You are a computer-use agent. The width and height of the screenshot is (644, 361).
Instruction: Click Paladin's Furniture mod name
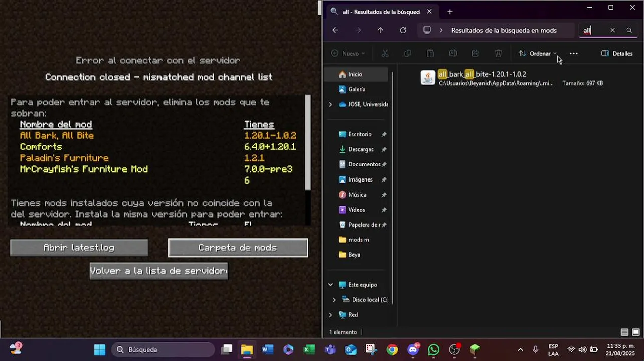[x=64, y=158]
